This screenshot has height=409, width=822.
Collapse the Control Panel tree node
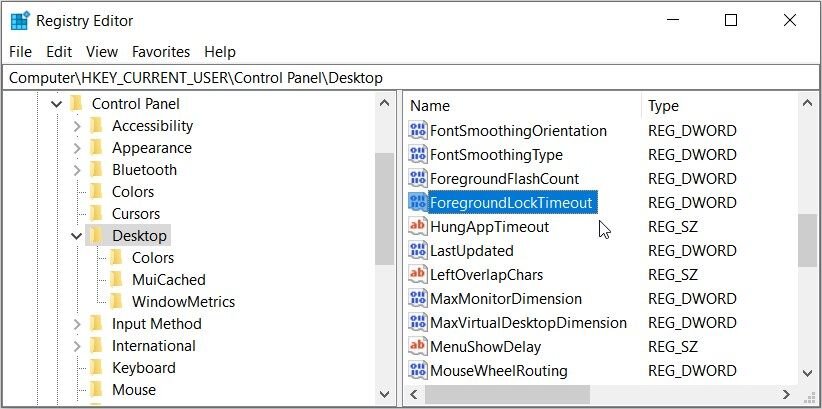point(57,104)
